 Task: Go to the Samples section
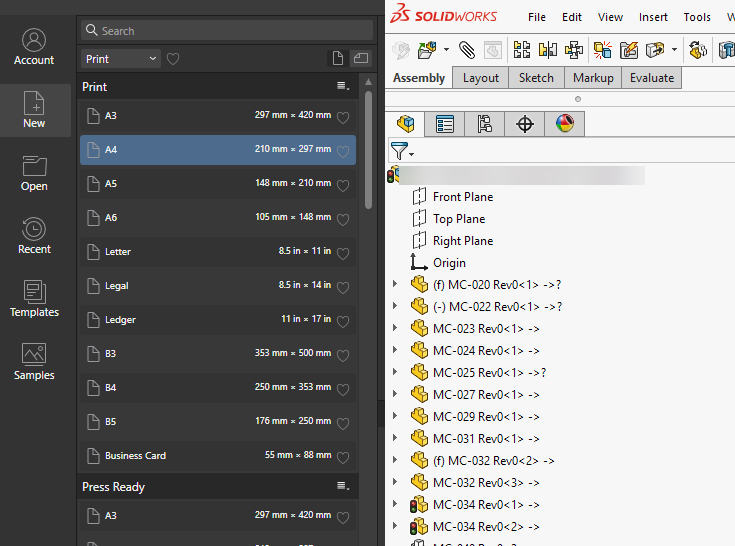(34, 362)
